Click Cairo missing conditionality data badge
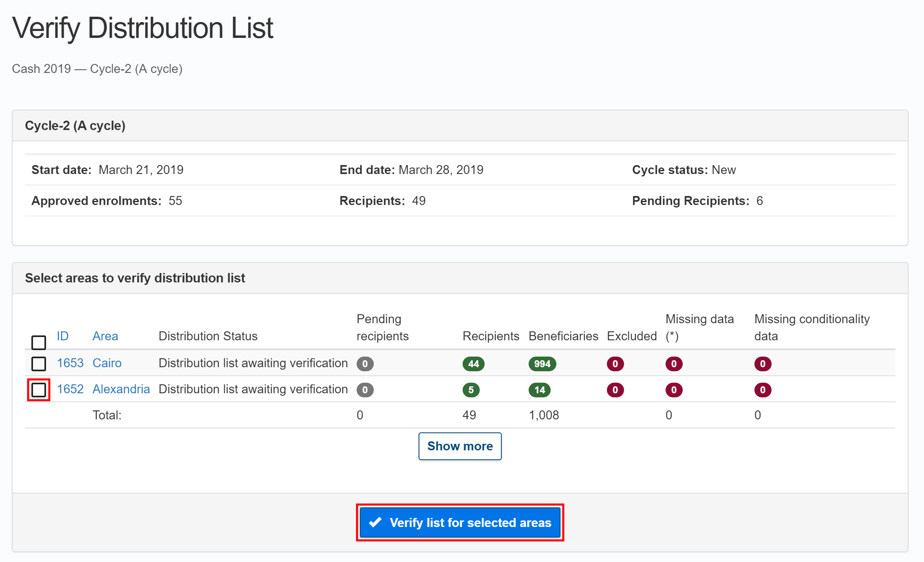 pos(763,364)
